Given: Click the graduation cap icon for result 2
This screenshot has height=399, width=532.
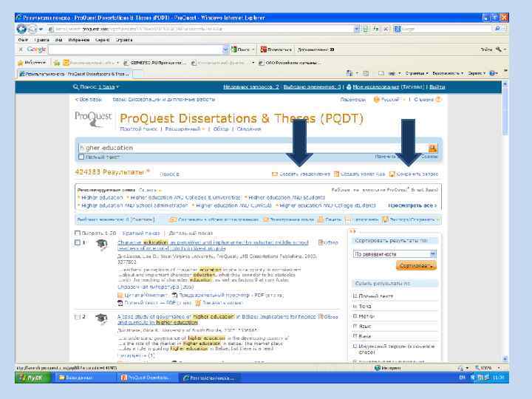Looking at the screenshot, I should [x=101, y=318].
